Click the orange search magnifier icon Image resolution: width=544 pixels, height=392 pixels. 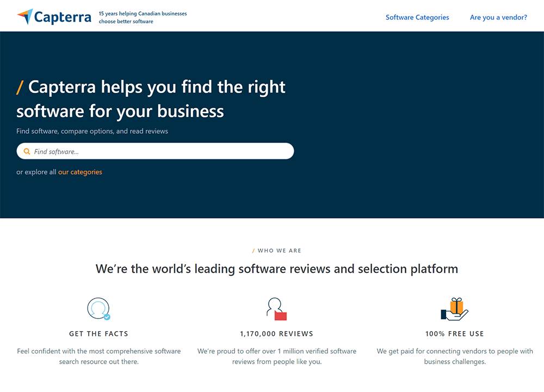click(x=27, y=152)
